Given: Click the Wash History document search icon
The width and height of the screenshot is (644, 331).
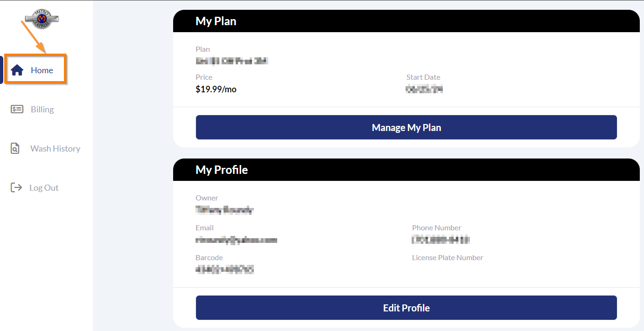Looking at the screenshot, I should [x=15, y=149].
